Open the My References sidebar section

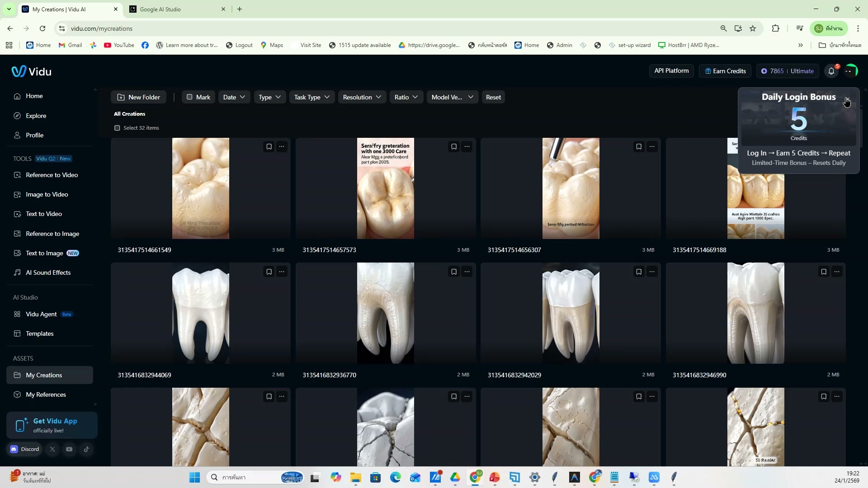(x=46, y=394)
